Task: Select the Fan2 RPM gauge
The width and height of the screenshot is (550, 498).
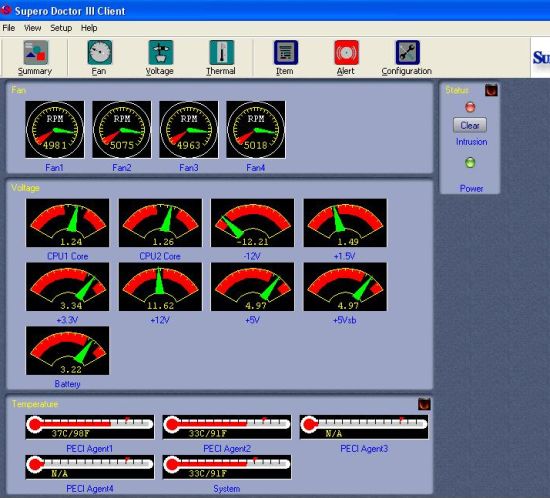Action: (x=122, y=129)
